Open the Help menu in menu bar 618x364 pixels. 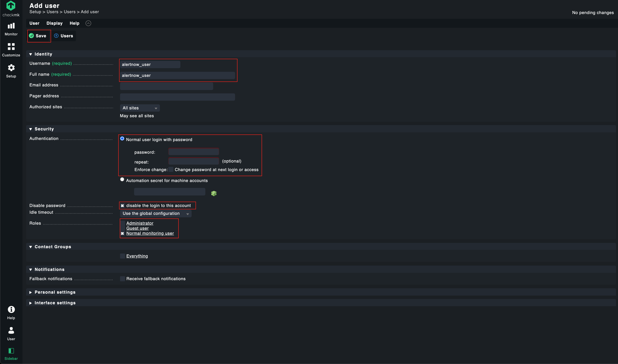(x=74, y=23)
